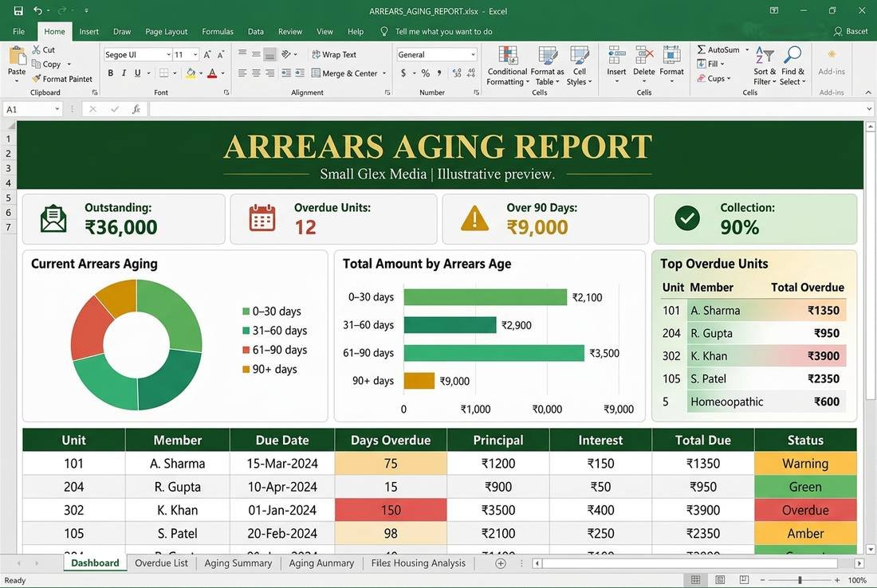The image size is (877, 588).
Task: Click the Borders grid icon
Action: pyautogui.click(x=164, y=73)
